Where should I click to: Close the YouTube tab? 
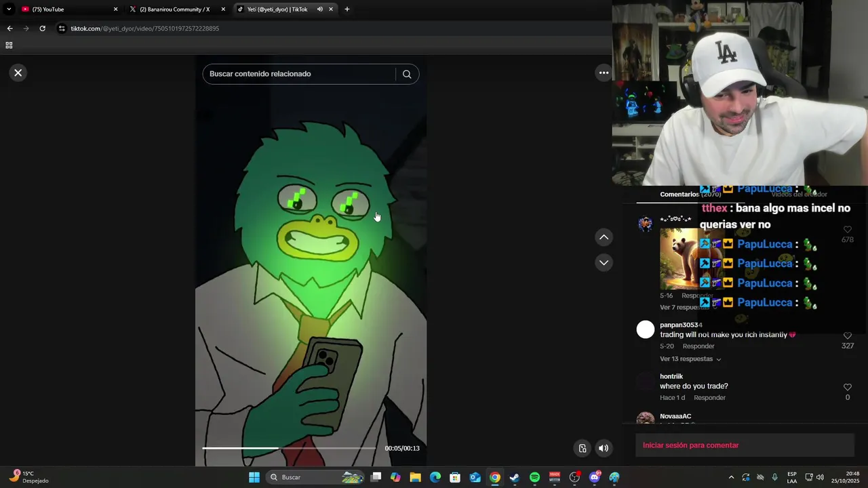click(x=115, y=9)
